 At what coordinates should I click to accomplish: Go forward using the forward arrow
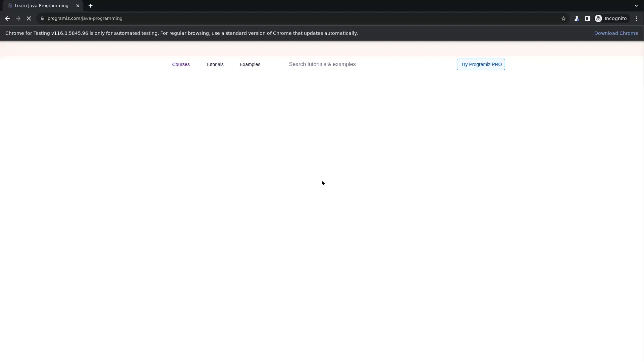[x=18, y=18]
